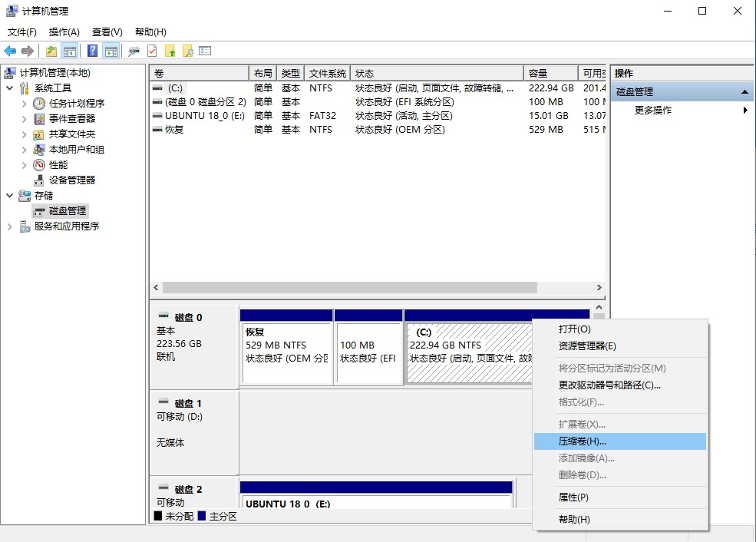The height and width of the screenshot is (542, 756).
Task: Choose 更改驱动器号和路径(C)... in context menu
Action: pos(619,385)
